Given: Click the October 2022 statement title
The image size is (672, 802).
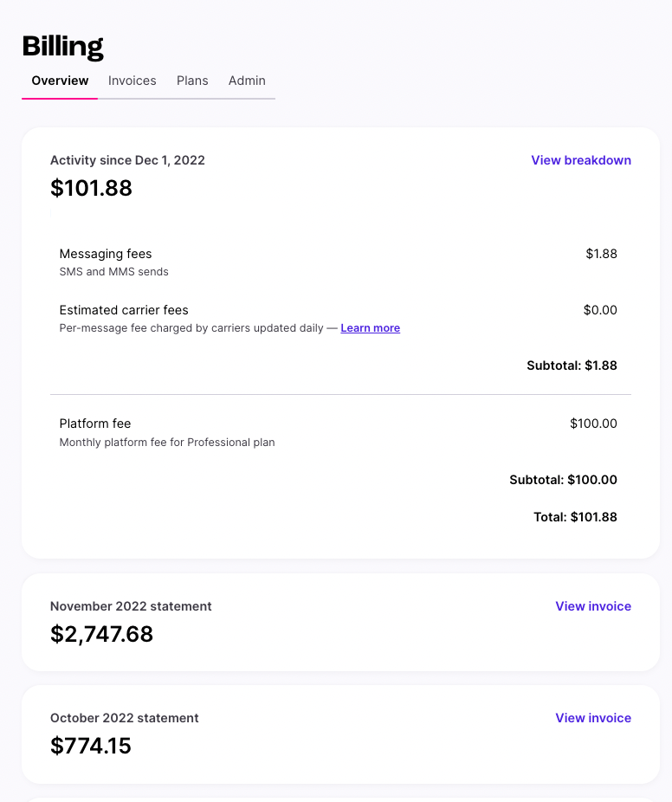Looking at the screenshot, I should [x=125, y=718].
